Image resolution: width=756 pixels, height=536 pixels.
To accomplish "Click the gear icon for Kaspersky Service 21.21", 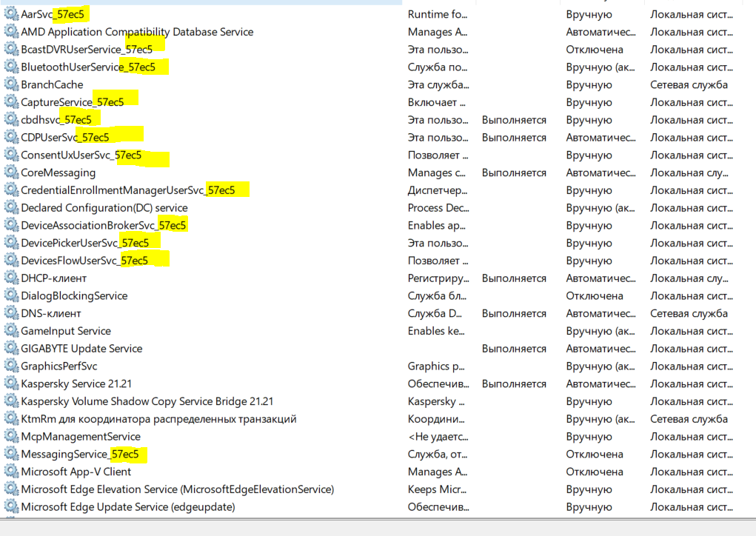I will point(12,383).
